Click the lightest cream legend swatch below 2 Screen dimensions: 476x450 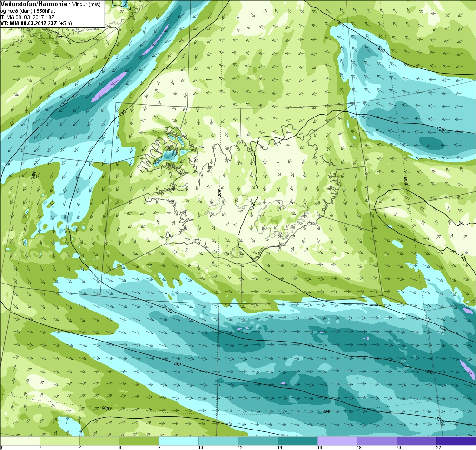[20, 440]
